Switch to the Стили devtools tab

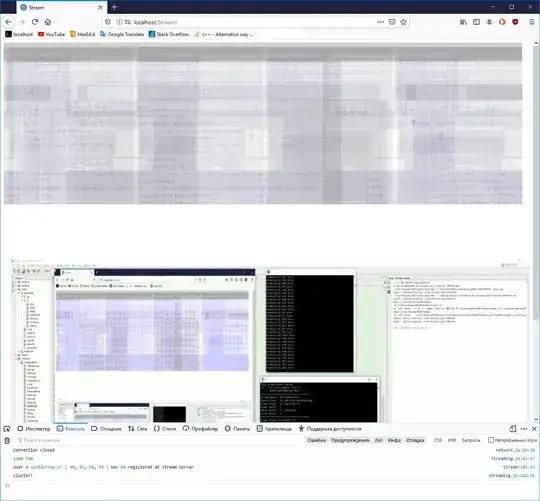pyautogui.click(x=165, y=429)
